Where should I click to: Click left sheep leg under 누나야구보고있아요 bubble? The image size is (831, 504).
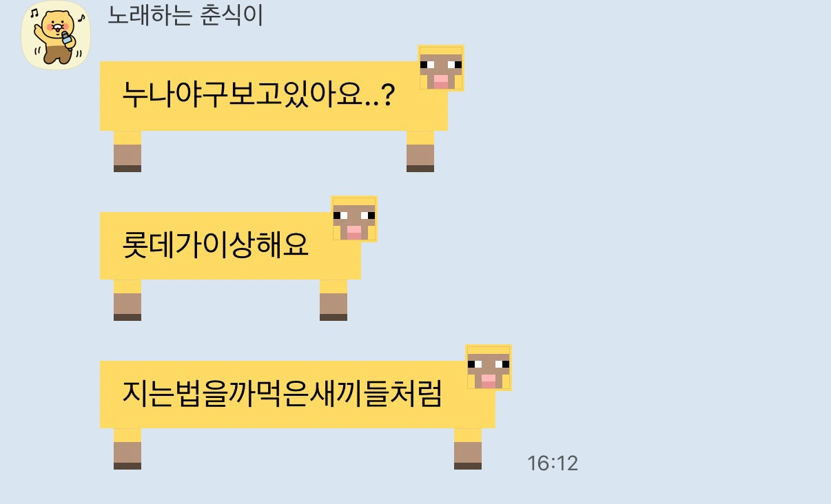tap(127, 151)
